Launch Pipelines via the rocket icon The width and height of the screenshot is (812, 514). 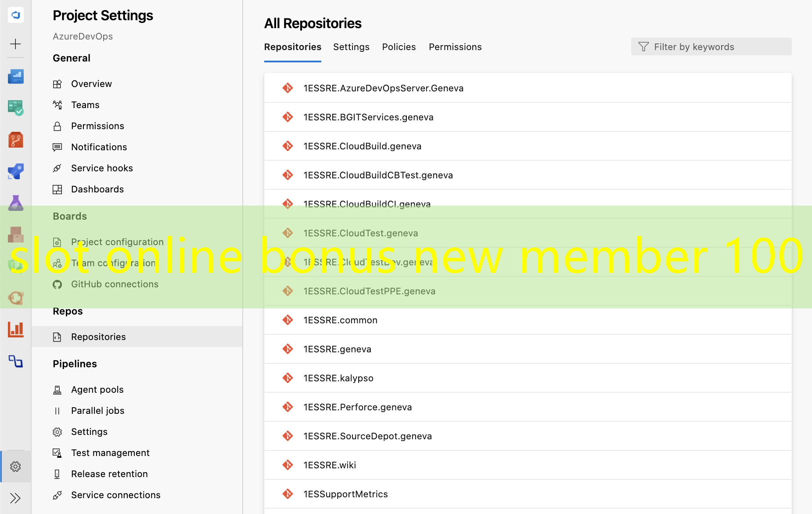[16, 171]
